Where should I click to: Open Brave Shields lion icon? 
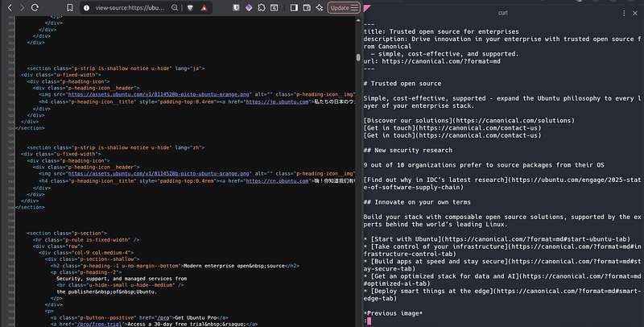point(190,7)
